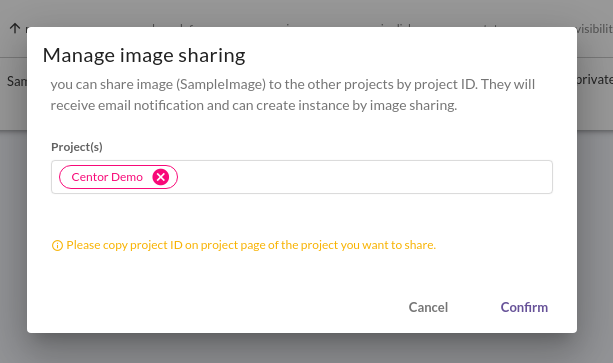Click the private visibility cell behind dialog

595,79
